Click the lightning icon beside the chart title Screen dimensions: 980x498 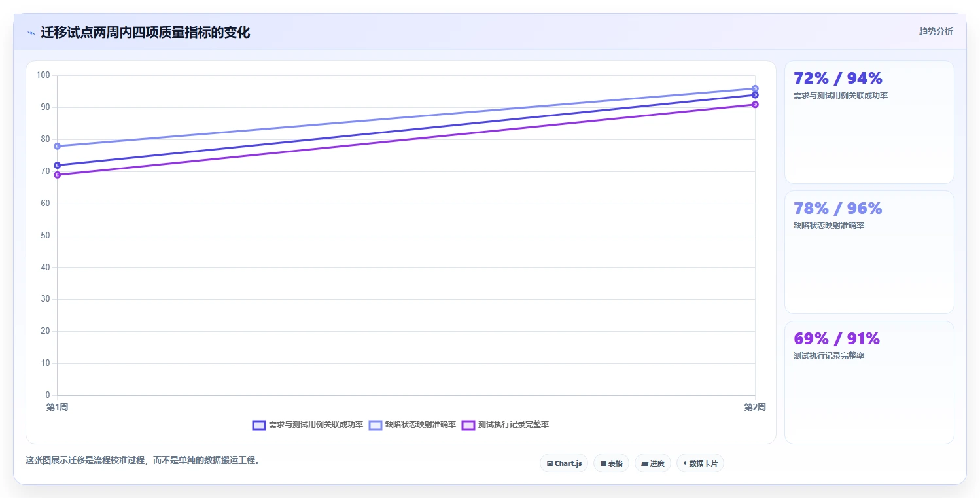(31, 33)
